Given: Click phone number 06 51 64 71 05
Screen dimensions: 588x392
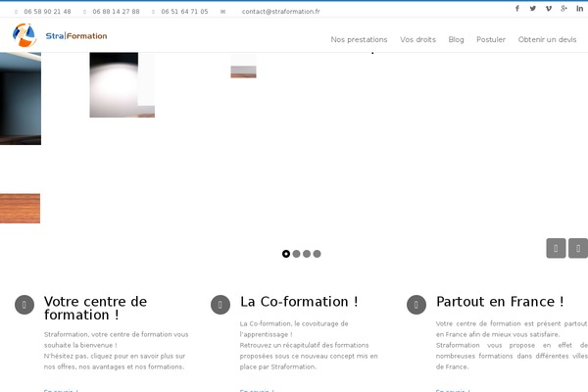Looking at the screenshot, I should tap(184, 12).
